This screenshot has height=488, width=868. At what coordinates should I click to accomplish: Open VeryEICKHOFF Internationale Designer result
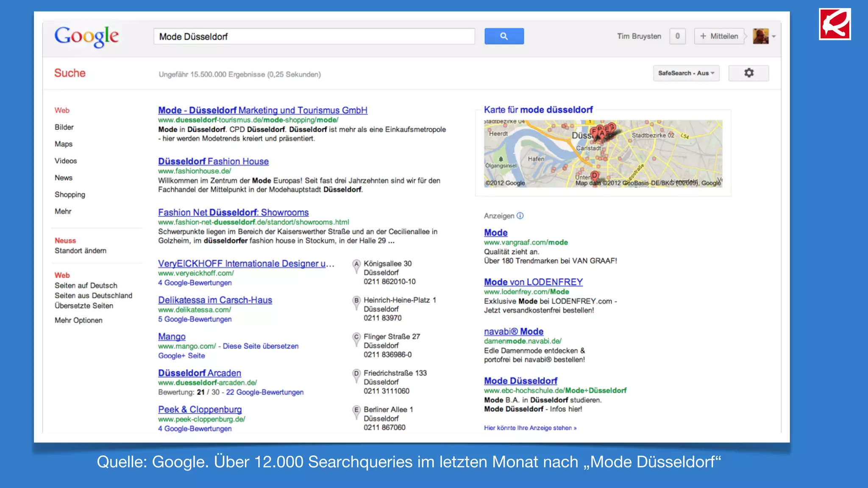tap(246, 263)
